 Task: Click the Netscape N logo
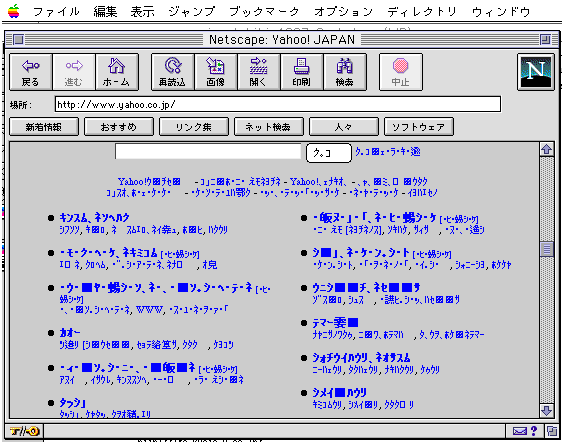535,72
